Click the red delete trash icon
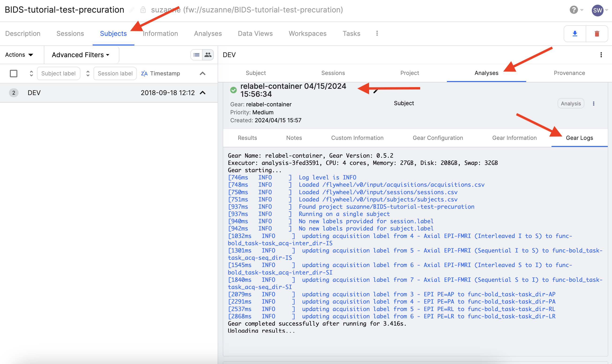Viewport: 612px width, 364px height. pos(597,33)
